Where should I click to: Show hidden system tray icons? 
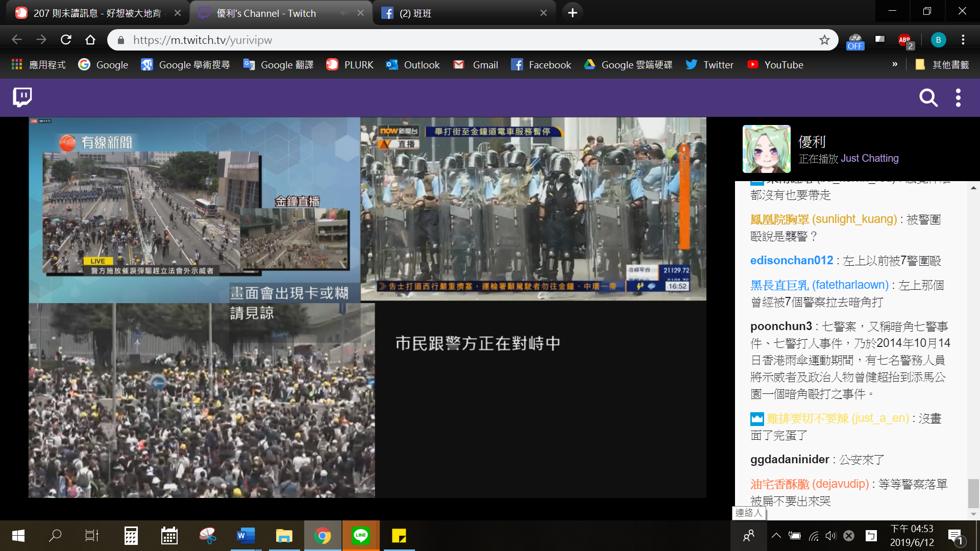(x=776, y=536)
